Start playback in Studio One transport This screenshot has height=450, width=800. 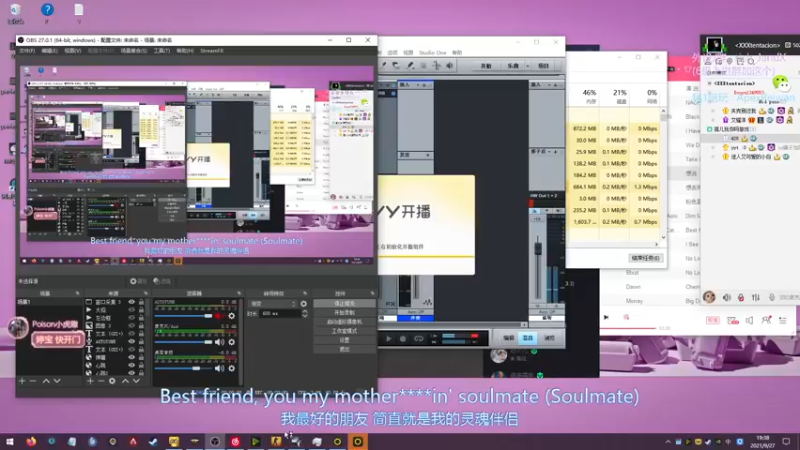pyautogui.click(x=389, y=338)
